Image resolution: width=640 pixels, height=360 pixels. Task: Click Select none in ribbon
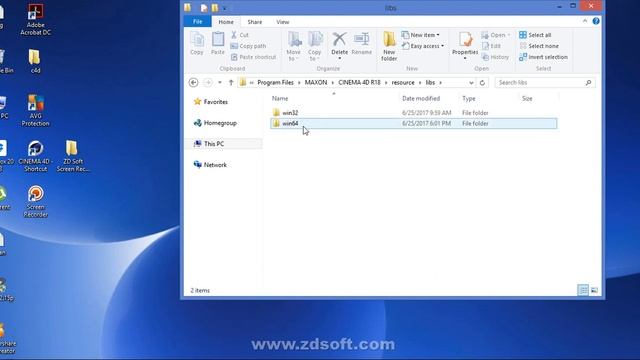click(x=539, y=46)
